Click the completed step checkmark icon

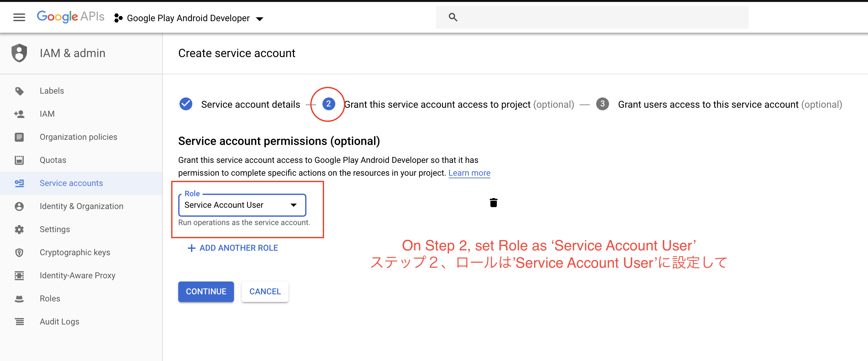coord(186,104)
